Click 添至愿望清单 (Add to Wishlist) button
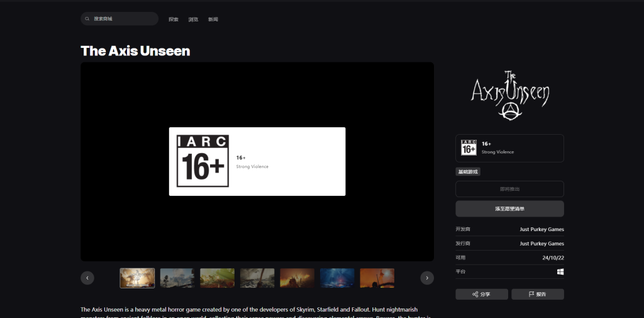This screenshot has height=318, width=644. pyautogui.click(x=509, y=208)
